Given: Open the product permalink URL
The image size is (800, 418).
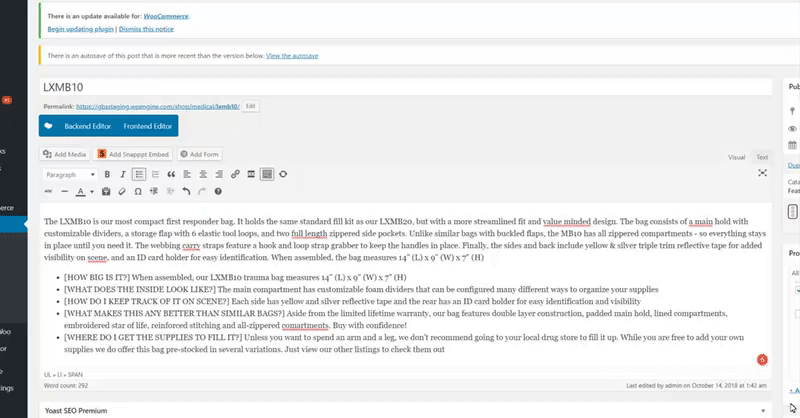Looking at the screenshot, I should click(x=158, y=107).
